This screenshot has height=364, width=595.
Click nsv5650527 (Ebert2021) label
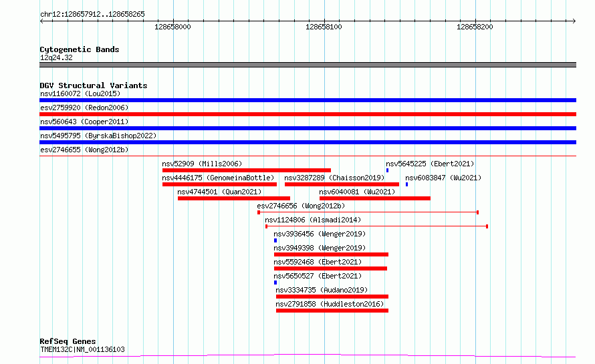tap(318, 276)
